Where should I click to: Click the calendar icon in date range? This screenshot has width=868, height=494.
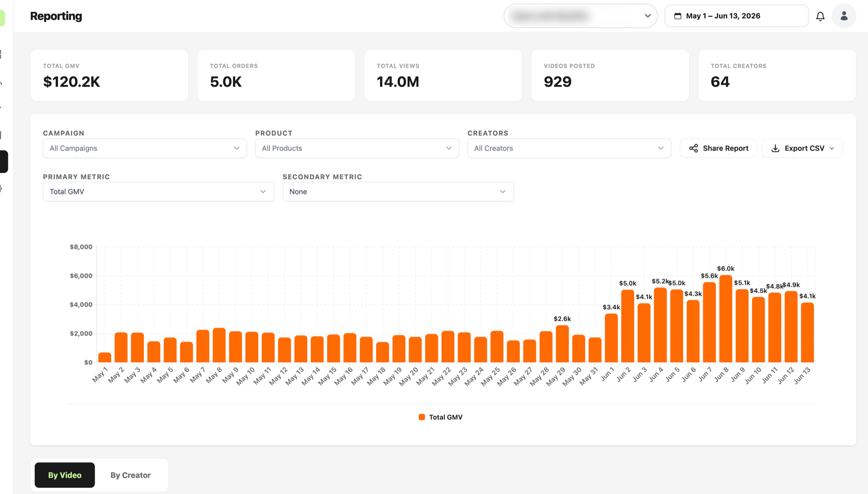(677, 16)
